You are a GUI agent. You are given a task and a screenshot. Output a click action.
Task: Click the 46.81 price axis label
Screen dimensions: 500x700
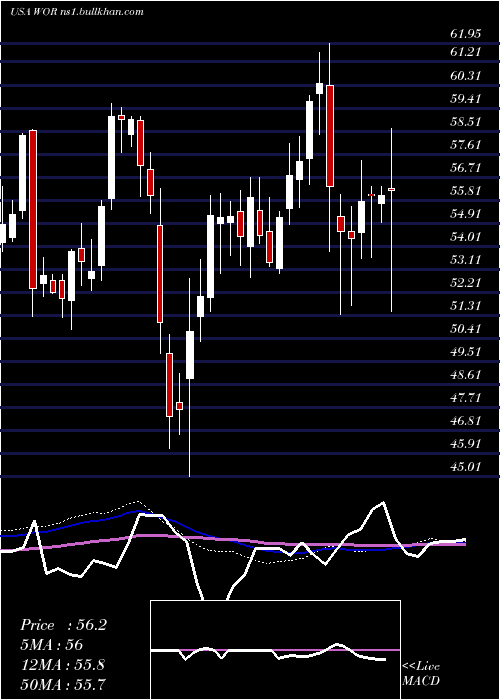[x=466, y=421]
